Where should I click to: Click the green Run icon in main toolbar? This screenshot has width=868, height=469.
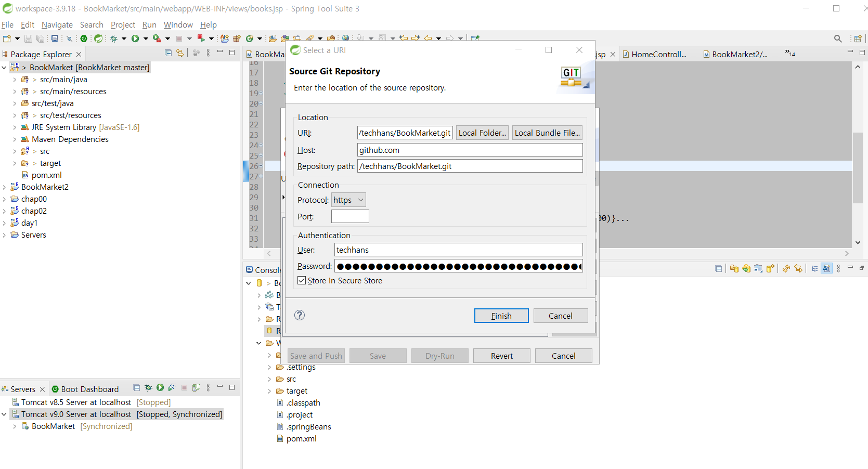[135, 38]
